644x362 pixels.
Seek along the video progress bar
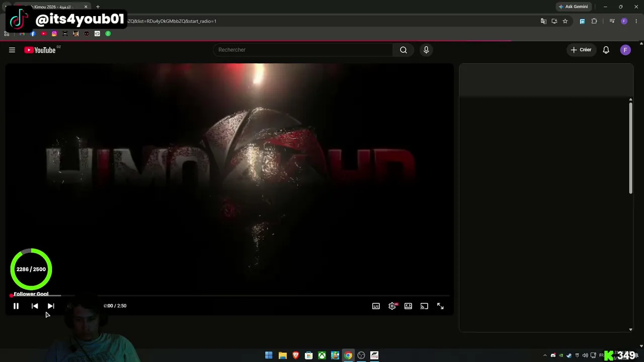coord(229,296)
